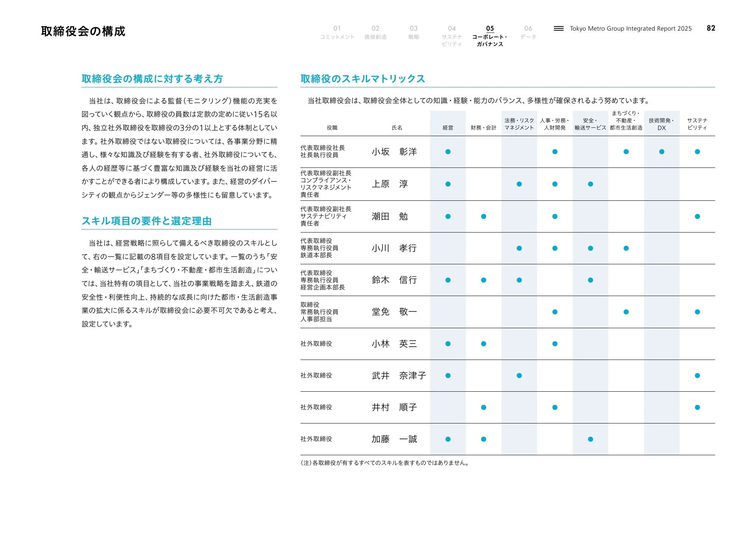756x535 pixels.
Task: Click heading スキル項目の要件と選定理由
Action: tap(147, 221)
